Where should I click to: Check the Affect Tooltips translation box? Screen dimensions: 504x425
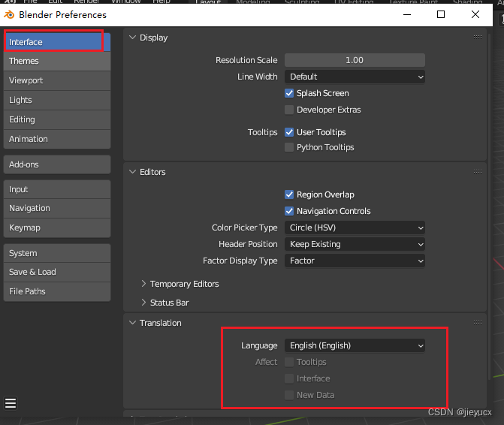[x=289, y=362]
